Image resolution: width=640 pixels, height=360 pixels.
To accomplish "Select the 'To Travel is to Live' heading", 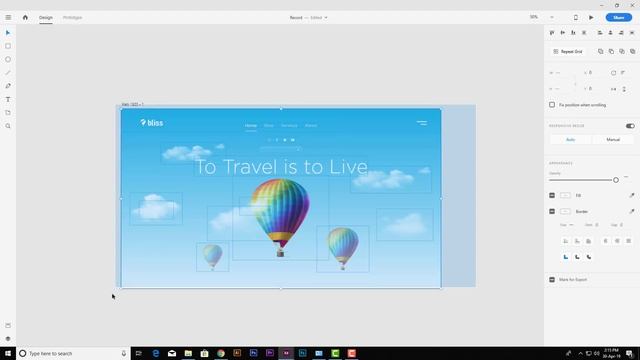I will point(282,167).
